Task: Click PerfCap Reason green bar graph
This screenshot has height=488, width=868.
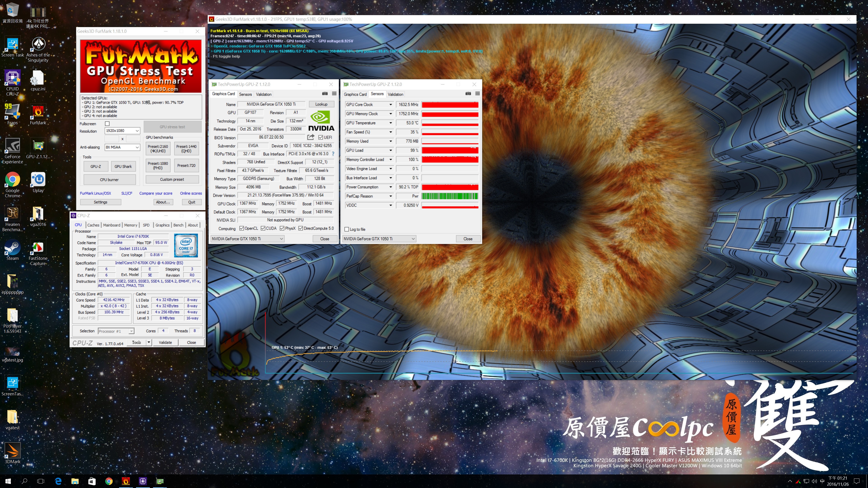Action: [450, 196]
